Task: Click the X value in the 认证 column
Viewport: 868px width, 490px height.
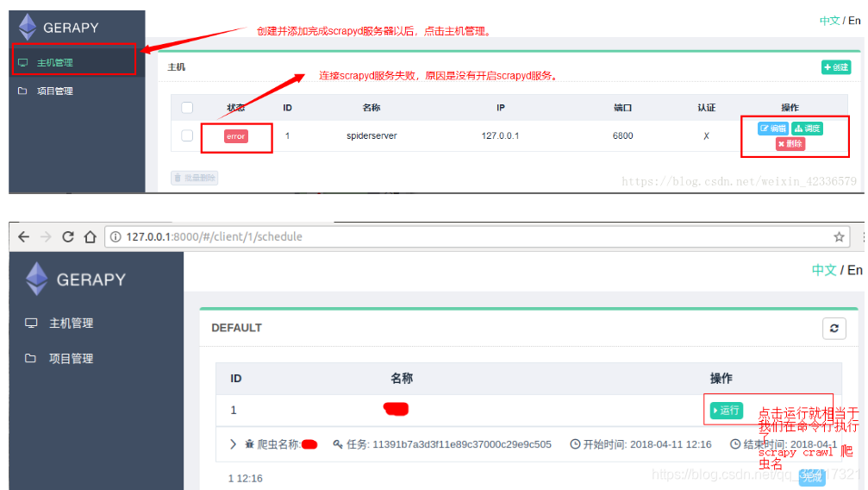Action: click(x=706, y=136)
